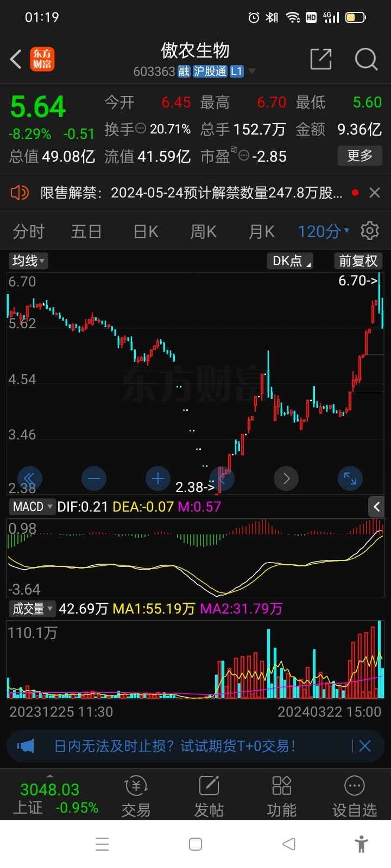Open the 均线 indicator dropdown
Viewport: 391px width, 868px height.
28,261
